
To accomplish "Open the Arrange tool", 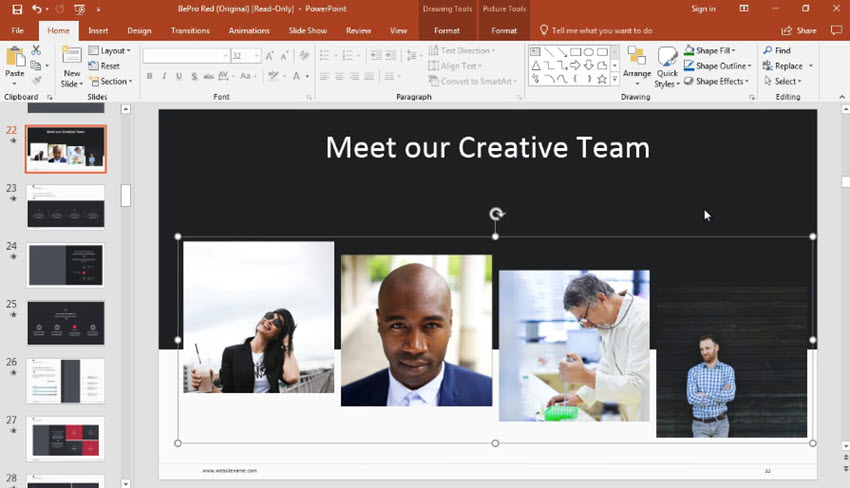I will point(636,66).
